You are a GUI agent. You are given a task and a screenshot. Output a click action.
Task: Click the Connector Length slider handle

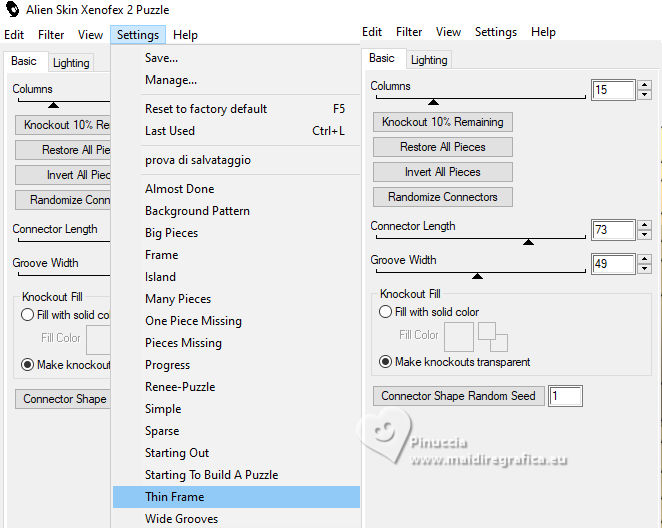point(528,241)
